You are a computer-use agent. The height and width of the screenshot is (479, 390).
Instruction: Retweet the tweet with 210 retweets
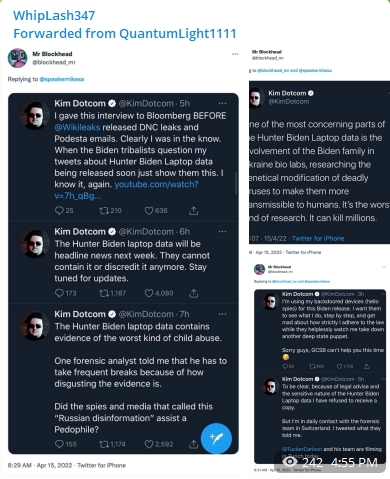coord(104,211)
